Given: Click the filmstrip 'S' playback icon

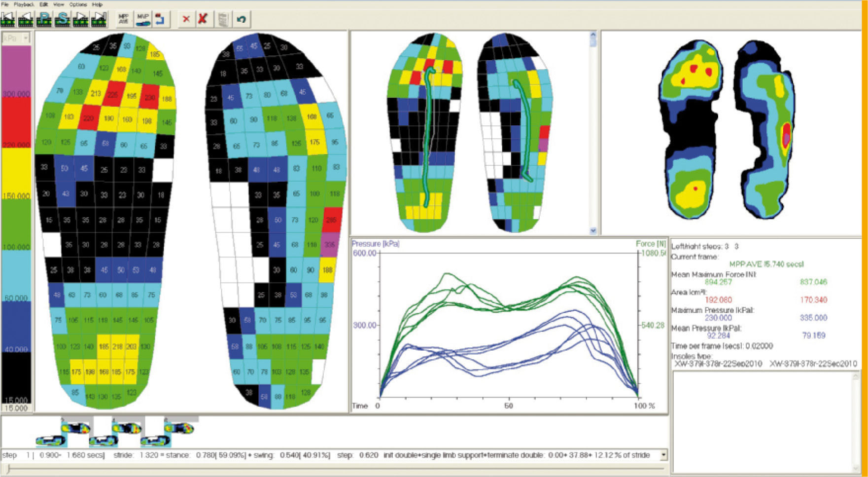Looking at the screenshot, I should coord(63,19).
